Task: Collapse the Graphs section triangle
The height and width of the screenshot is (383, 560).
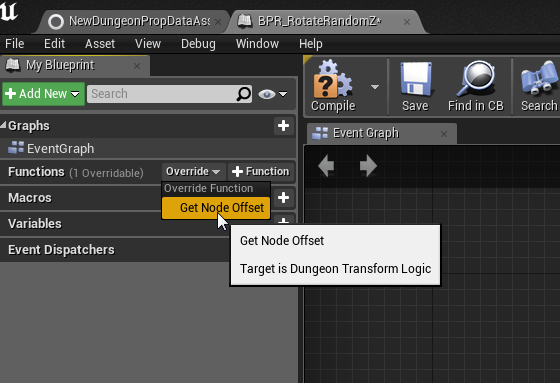Action: coord(3,125)
